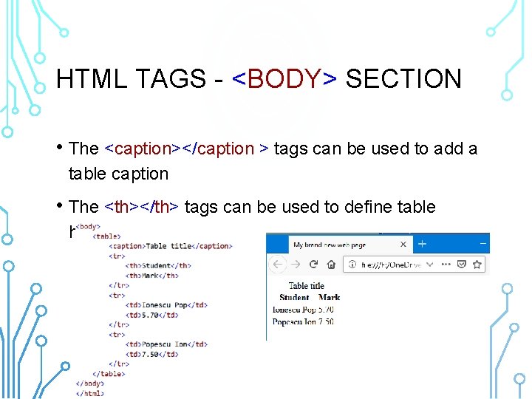532x399 pixels.
Task: Click the file:// address bar field
Action: click(414, 265)
